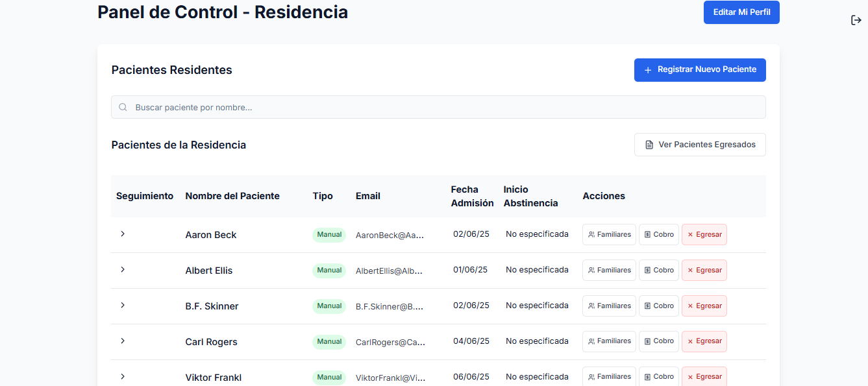Click email AlbertEllis@Alb...
The width and height of the screenshot is (868, 386).
[390, 271]
